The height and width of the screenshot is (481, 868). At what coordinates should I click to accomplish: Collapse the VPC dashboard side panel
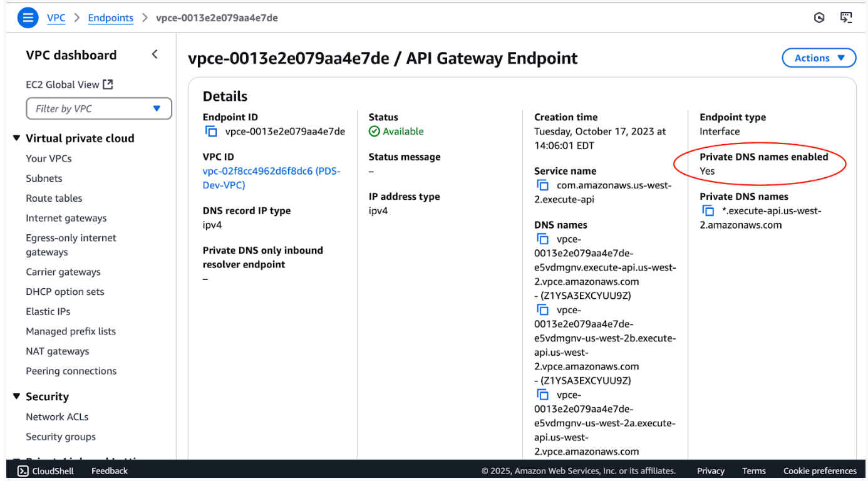(155, 54)
